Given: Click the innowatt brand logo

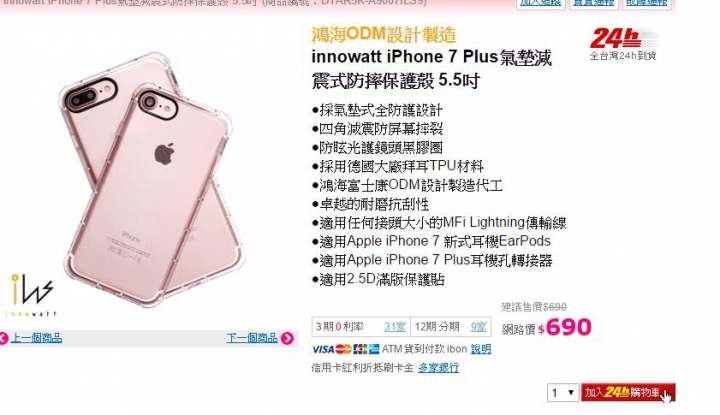Looking at the screenshot, I should point(31,295).
